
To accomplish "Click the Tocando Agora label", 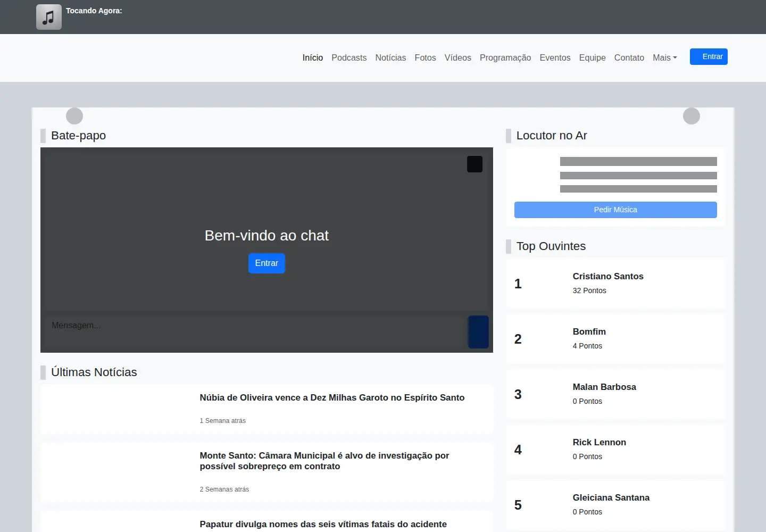I will (94, 11).
